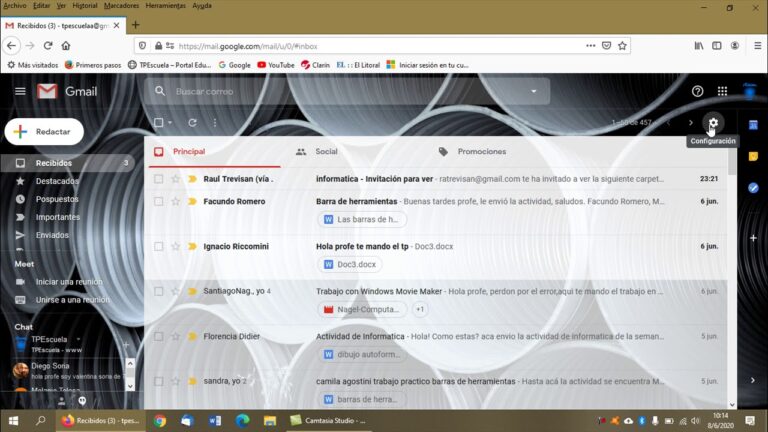Image resolution: width=768 pixels, height=432 pixels.
Task: Open the Gmail main menu hamburger
Action: click(20, 91)
